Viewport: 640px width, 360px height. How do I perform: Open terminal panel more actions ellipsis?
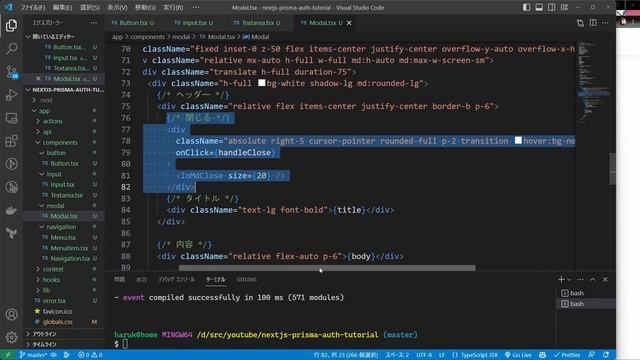pyautogui.click(x=580, y=280)
